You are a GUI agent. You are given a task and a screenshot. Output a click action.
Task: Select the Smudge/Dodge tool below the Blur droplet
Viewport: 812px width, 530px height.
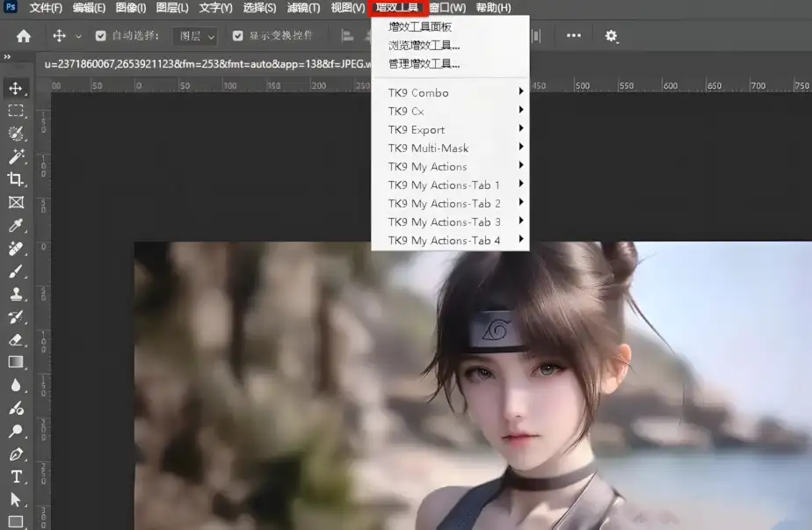pyautogui.click(x=16, y=408)
